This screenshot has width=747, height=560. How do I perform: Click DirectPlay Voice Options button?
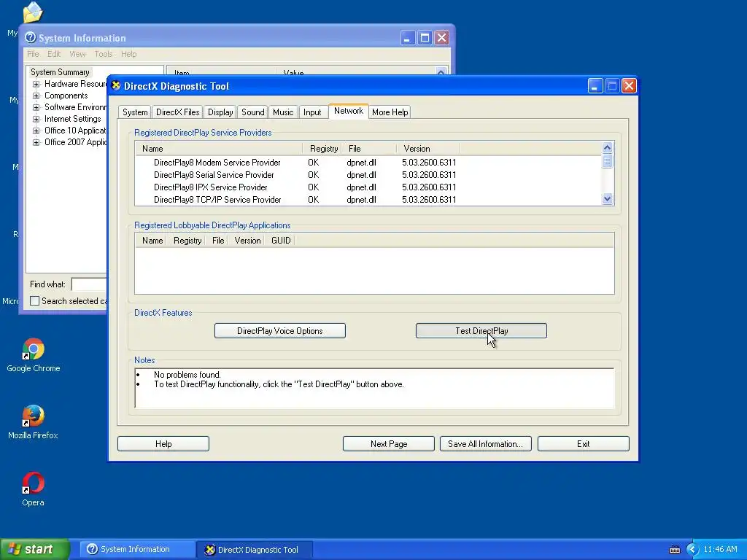pyautogui.click(x=279, y=330)
